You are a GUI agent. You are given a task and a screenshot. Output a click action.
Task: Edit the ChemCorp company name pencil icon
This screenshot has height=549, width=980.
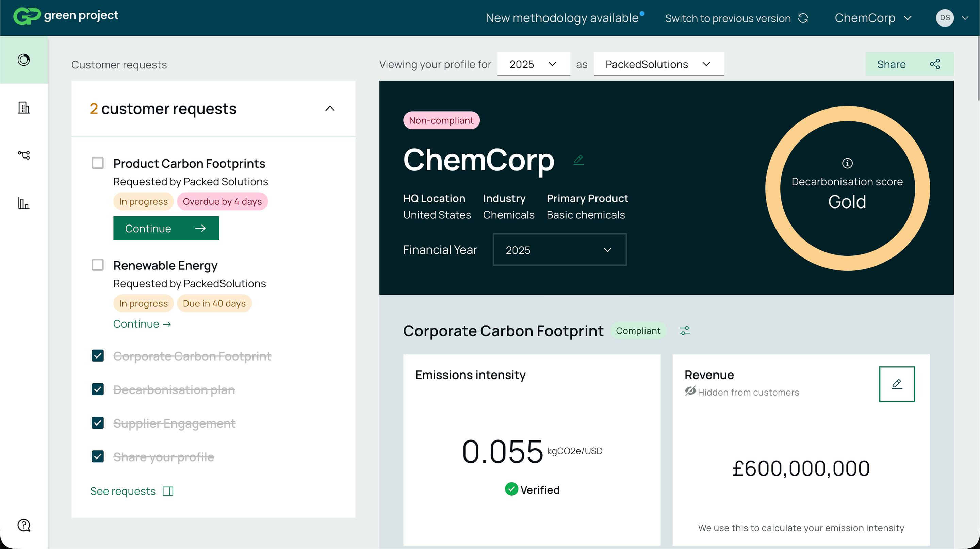[x=578, y=160]
